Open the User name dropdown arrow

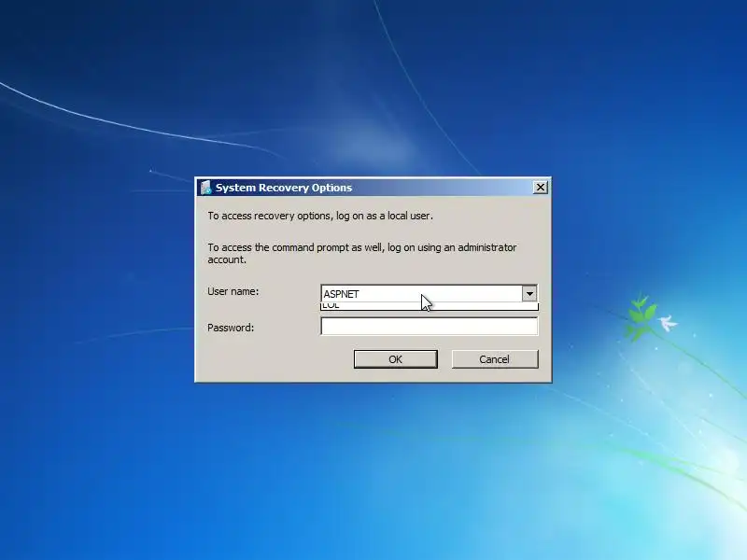click(x=529, y=294)
